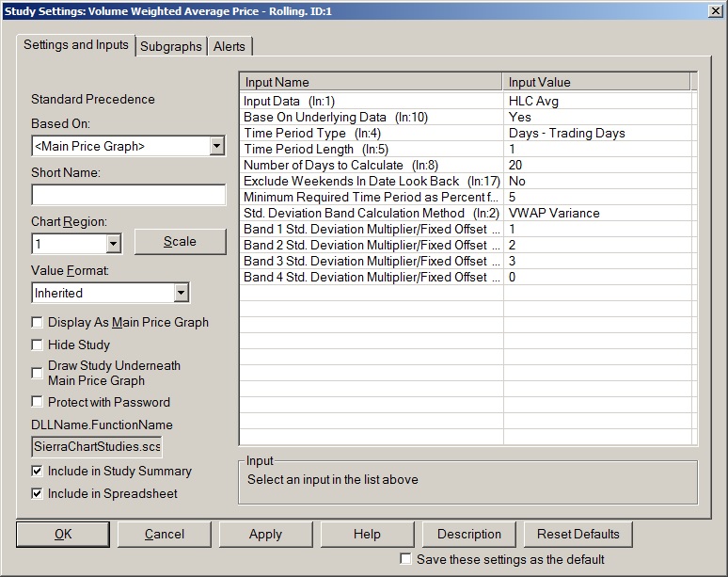Expand the Based On dropdown
This screenshot has height=577, width=728.
point(217,146)
